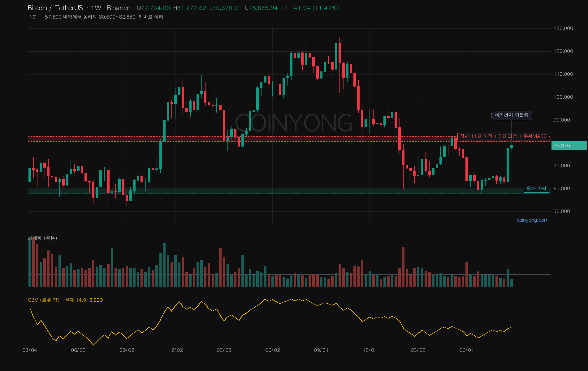The width and height of the screenshot is (588, 371).
Task: Select the 올해 바닥 zone label
Action: [x=537, y=189]
